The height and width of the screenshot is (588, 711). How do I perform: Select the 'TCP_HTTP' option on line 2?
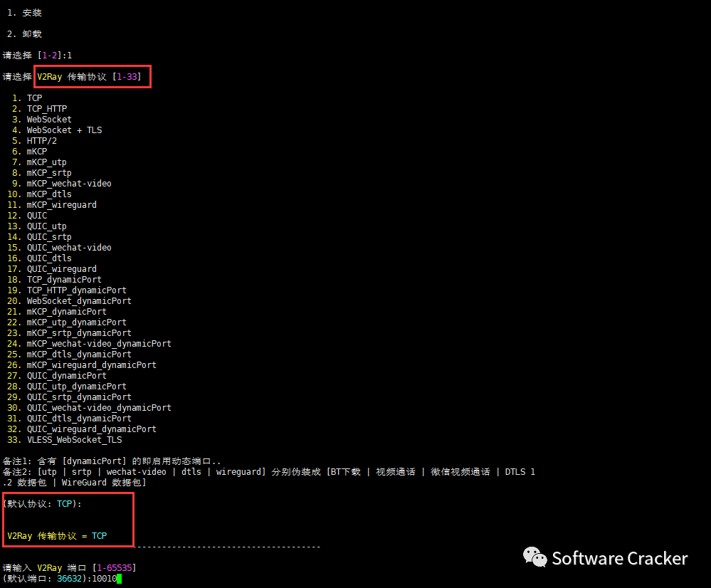tap(47, 109)
